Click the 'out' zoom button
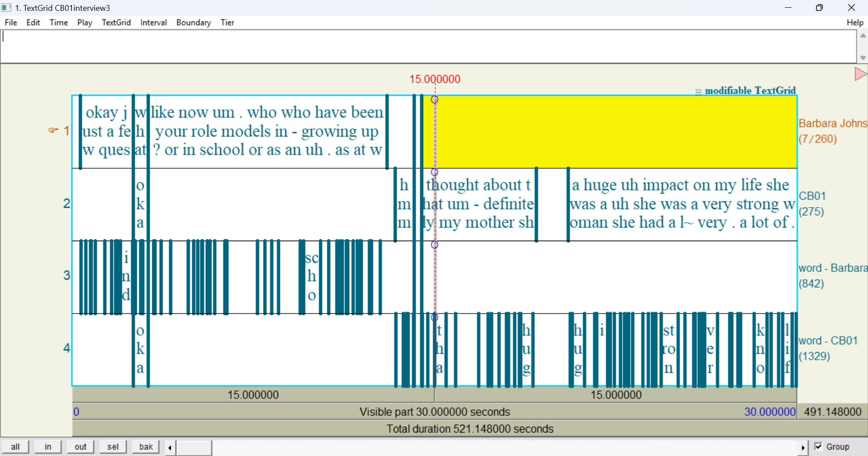 [80, 447]
